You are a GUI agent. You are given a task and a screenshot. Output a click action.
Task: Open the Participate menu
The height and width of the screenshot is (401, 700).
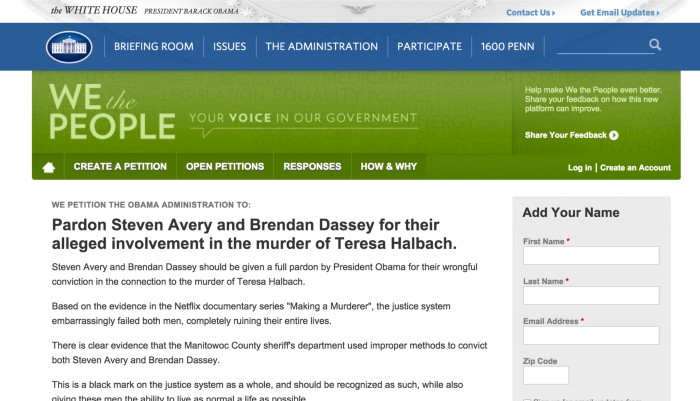429,46
